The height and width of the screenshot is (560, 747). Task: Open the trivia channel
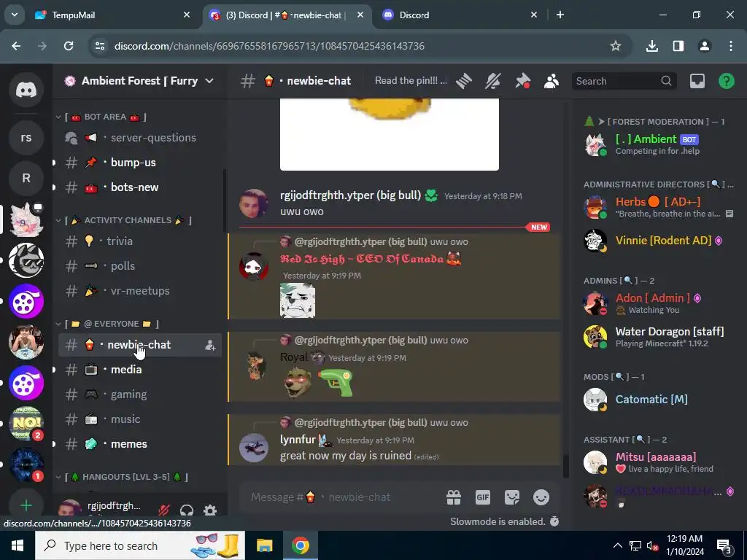[x=139, y=241]
